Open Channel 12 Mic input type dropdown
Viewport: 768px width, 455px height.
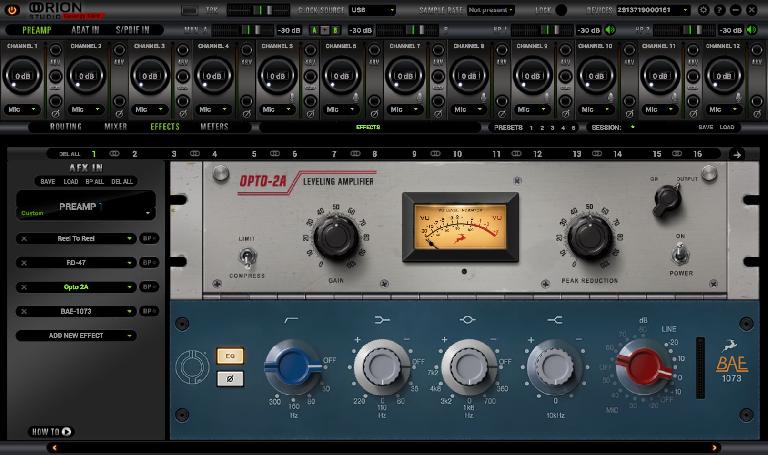point(724,109)
